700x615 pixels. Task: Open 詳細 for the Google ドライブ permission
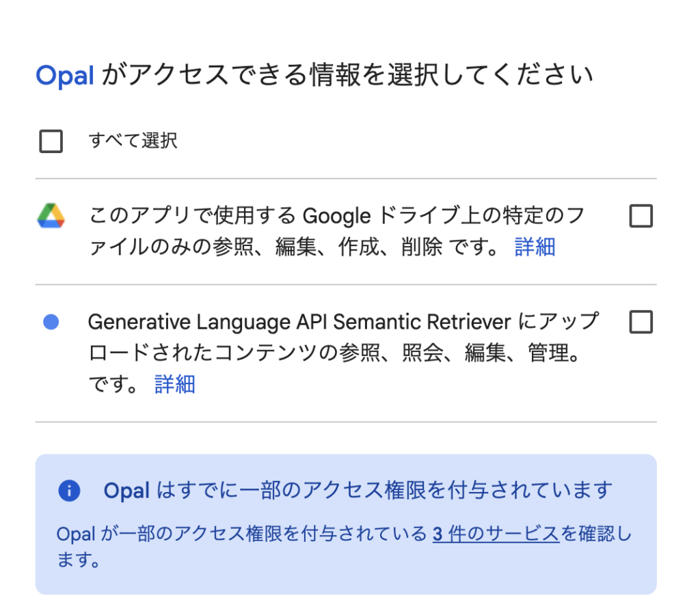(x=535, y=247)
